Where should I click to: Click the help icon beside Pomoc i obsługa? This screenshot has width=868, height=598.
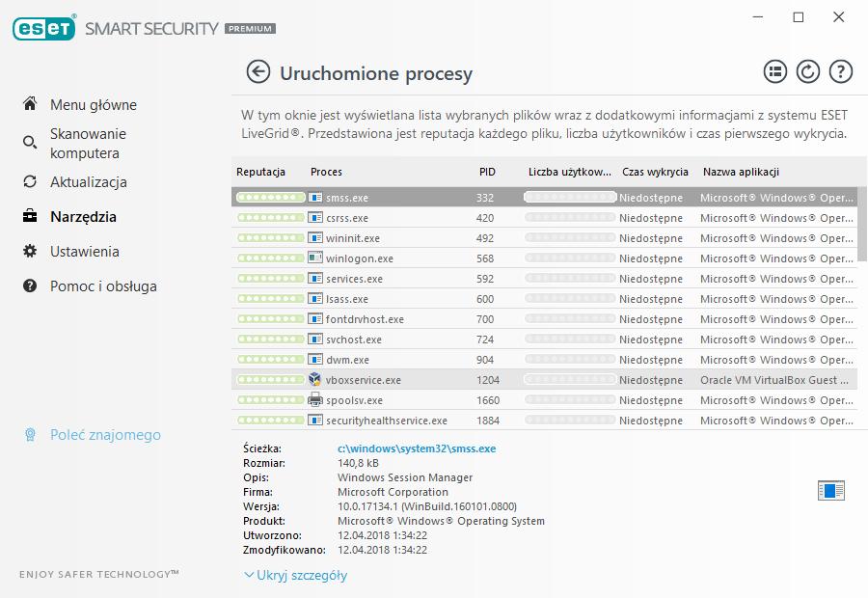pos(30,285)
